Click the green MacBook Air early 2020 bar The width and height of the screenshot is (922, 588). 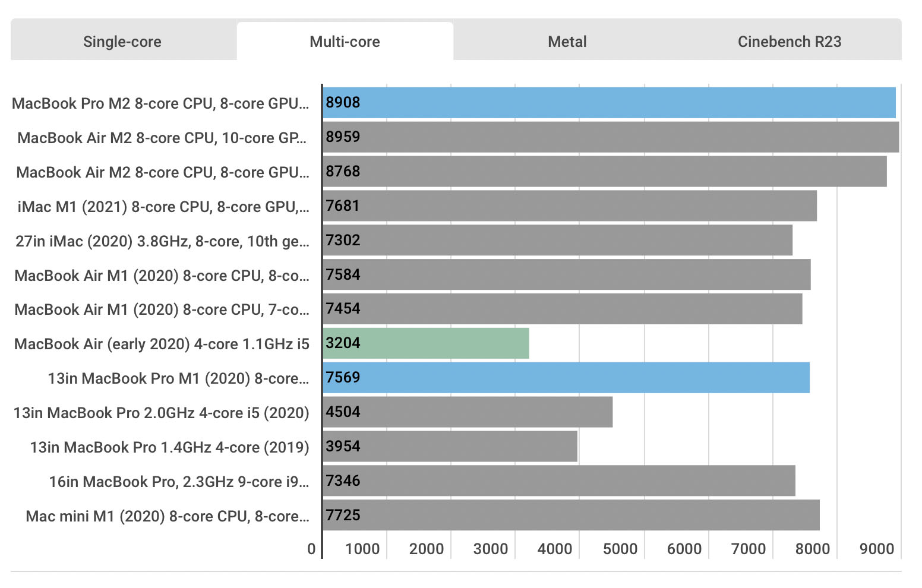[426, 343]
